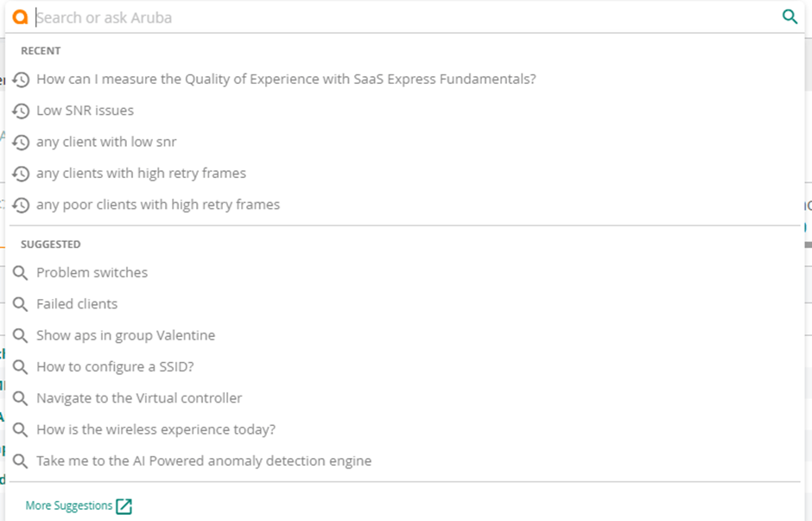Choose recent search any clients with high retry frames

(x=141, y=174)
